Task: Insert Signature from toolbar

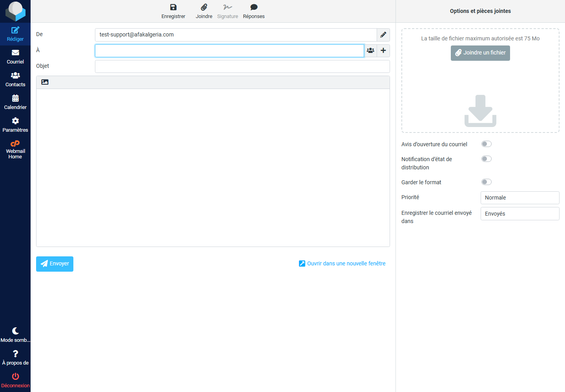Action: pyautogui.click(x=228, y=11)
